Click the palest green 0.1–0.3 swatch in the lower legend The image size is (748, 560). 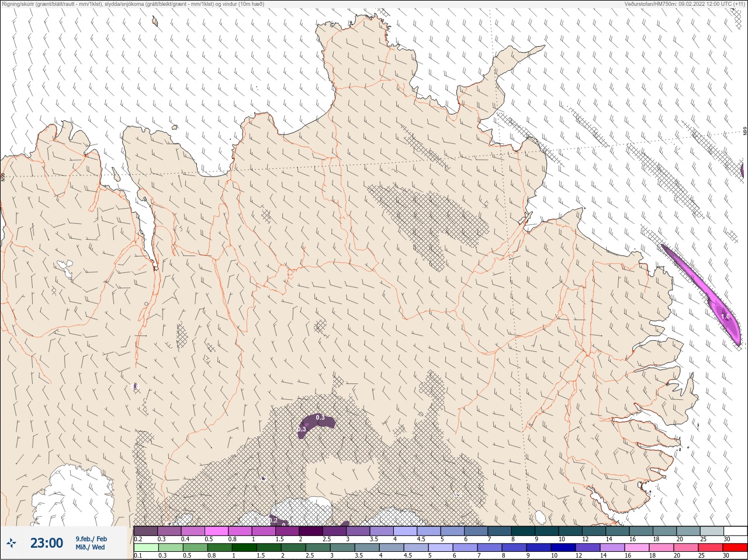(146, 548)
